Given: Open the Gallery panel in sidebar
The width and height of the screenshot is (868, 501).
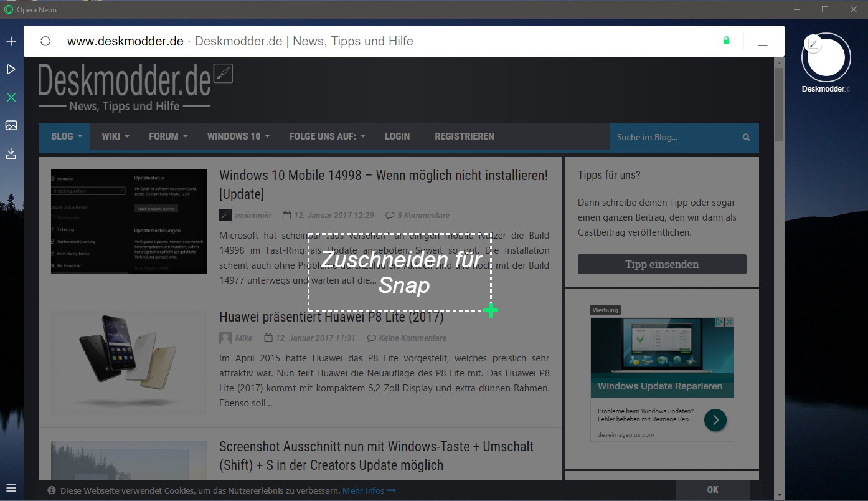Looking at the screenshot, I should coord(11,125).
